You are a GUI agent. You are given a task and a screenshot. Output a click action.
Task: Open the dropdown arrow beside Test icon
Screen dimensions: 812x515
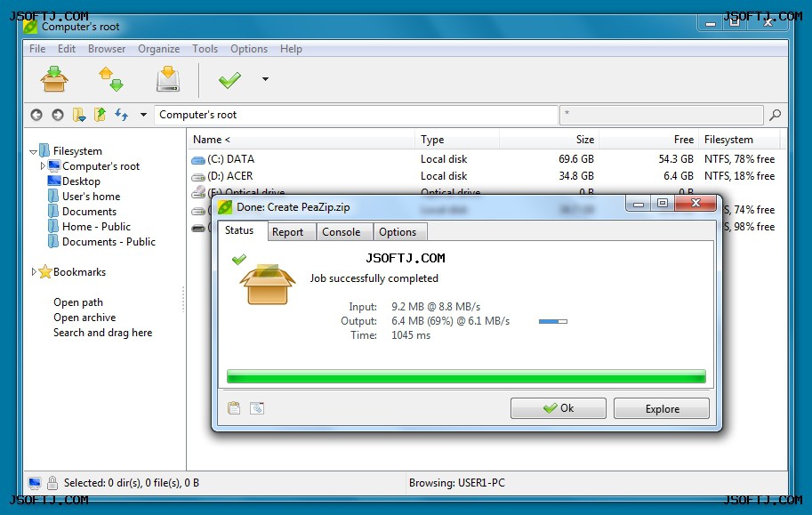[x=265, y=79]
